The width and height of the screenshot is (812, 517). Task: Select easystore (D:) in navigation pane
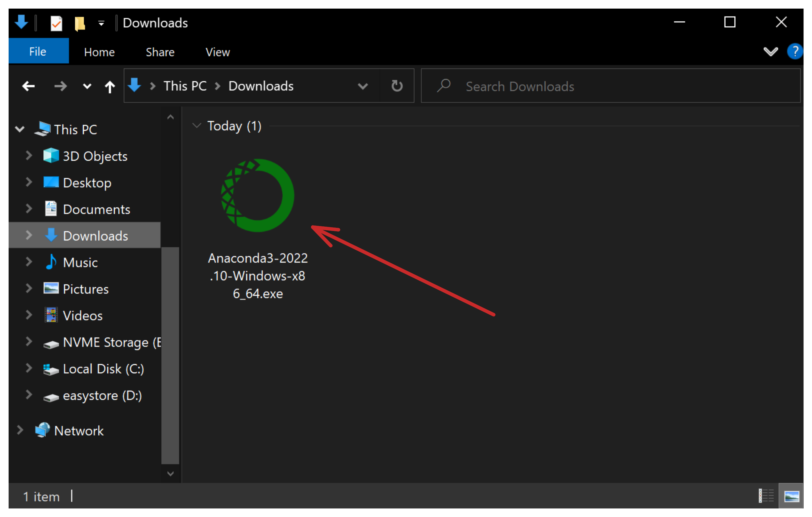pyautogui.click(x=102, y=395)
